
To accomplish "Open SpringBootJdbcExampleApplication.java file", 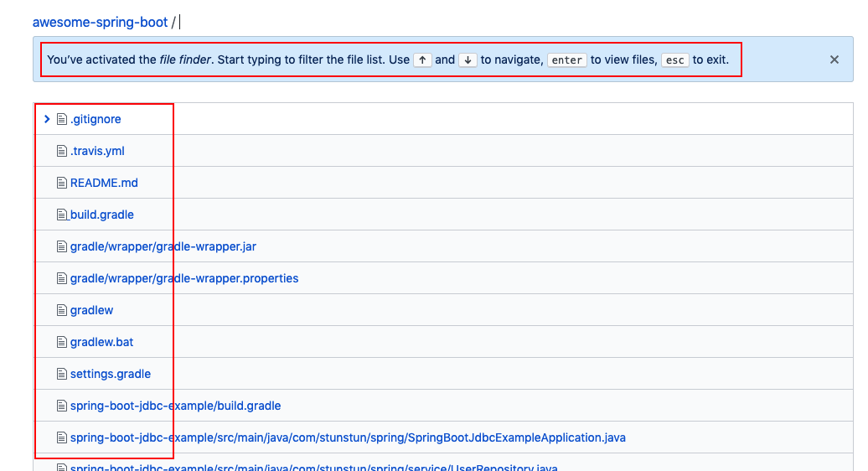I will [x=349, y=437].
